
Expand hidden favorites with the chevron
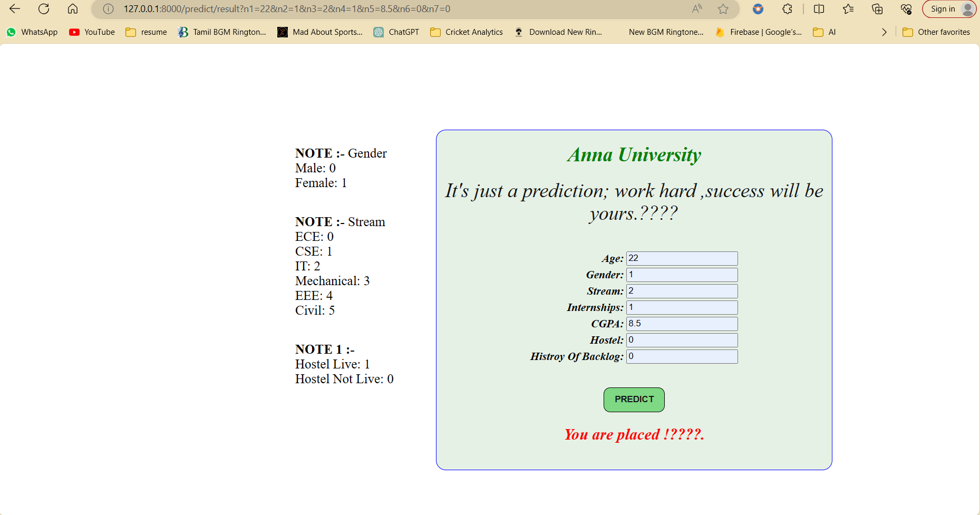pos(885,32)
